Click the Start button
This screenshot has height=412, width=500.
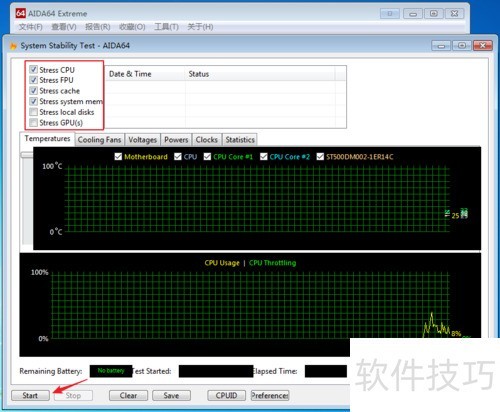30,396
